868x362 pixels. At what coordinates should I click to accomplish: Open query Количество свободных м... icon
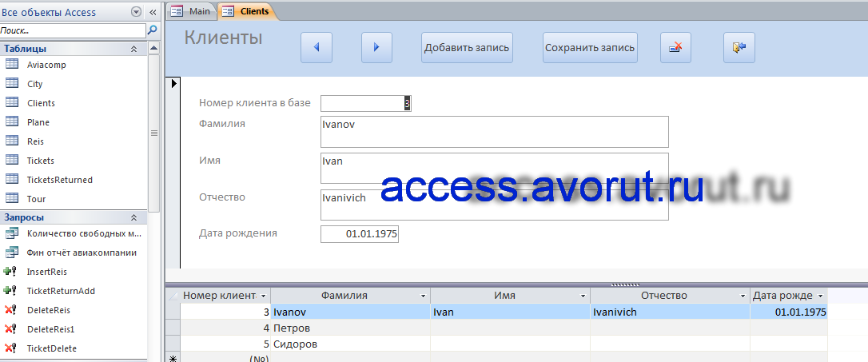[12, 233]
